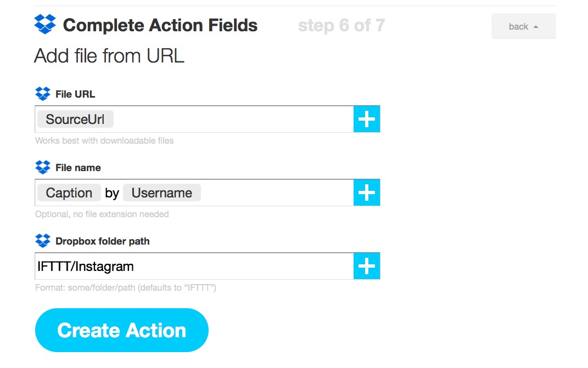This screenshot has height=368, width=588.
Task: Click the Dropbox icon next to File URL
Action: click(x=43, y=94)
